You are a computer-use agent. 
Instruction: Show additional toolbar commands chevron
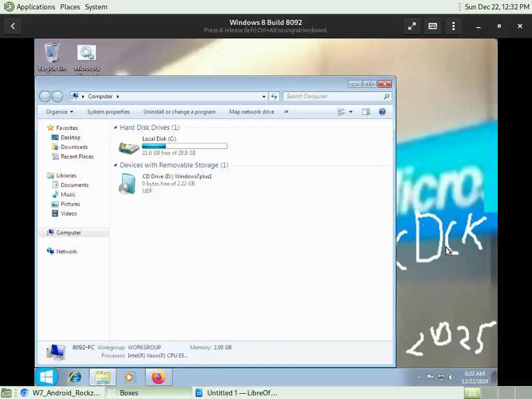point(286,112)
